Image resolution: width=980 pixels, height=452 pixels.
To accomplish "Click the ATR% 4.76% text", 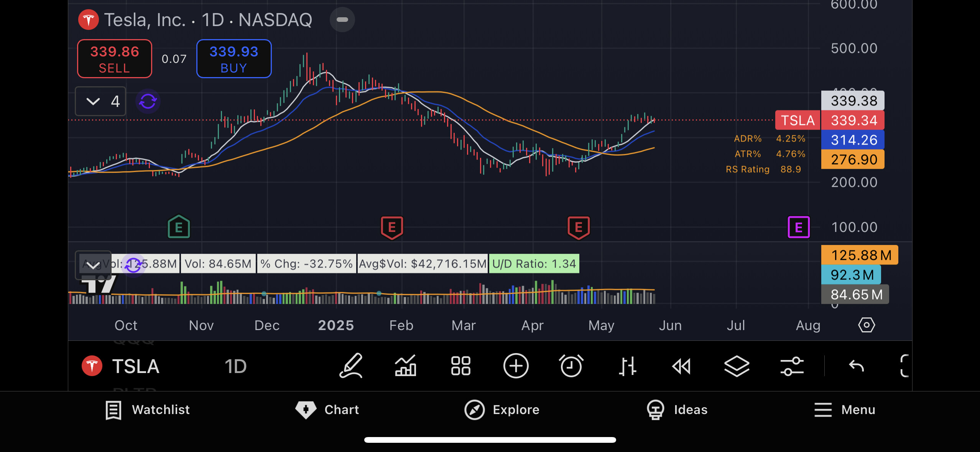I will [770, 154].
